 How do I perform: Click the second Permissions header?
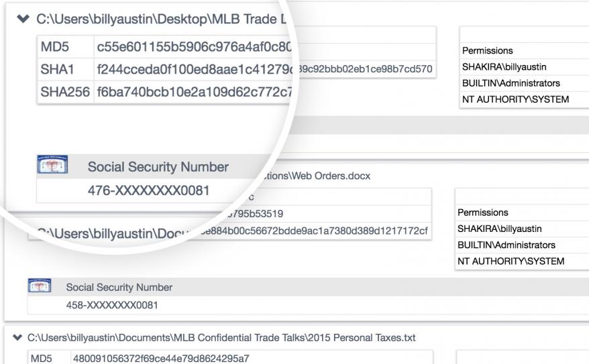482,213
